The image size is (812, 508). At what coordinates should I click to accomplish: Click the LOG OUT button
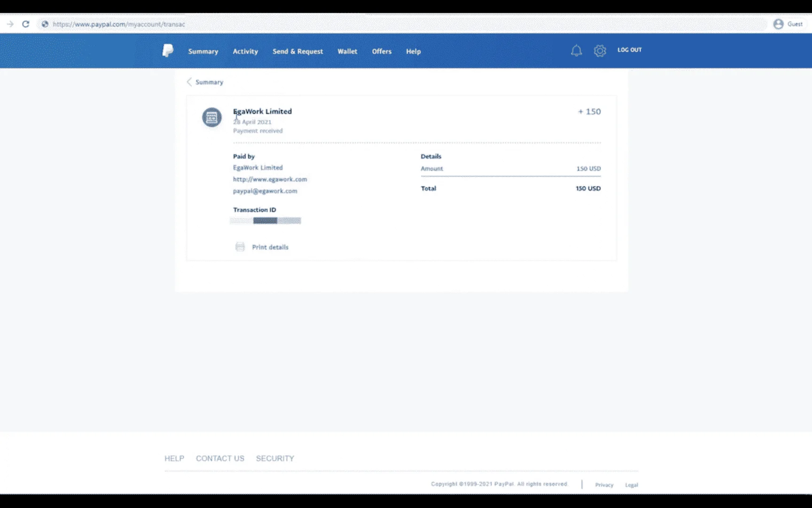(x=629, y=50)
